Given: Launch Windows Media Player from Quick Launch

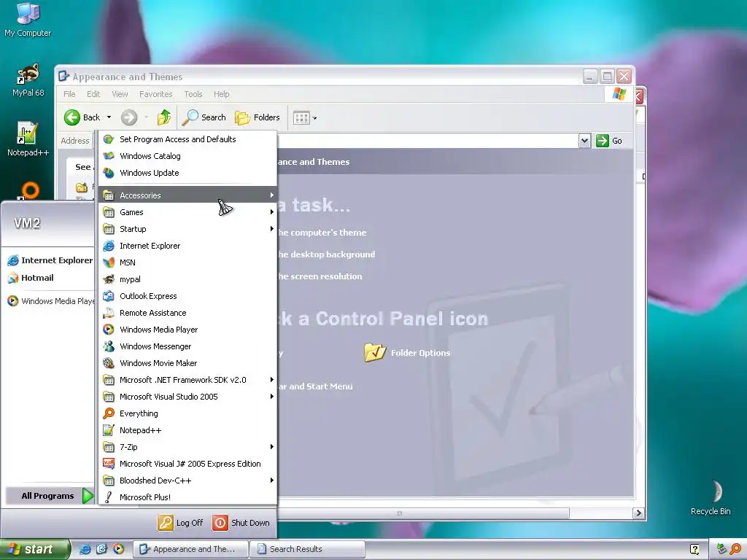Looking at the screenshot, I should 119,549.
